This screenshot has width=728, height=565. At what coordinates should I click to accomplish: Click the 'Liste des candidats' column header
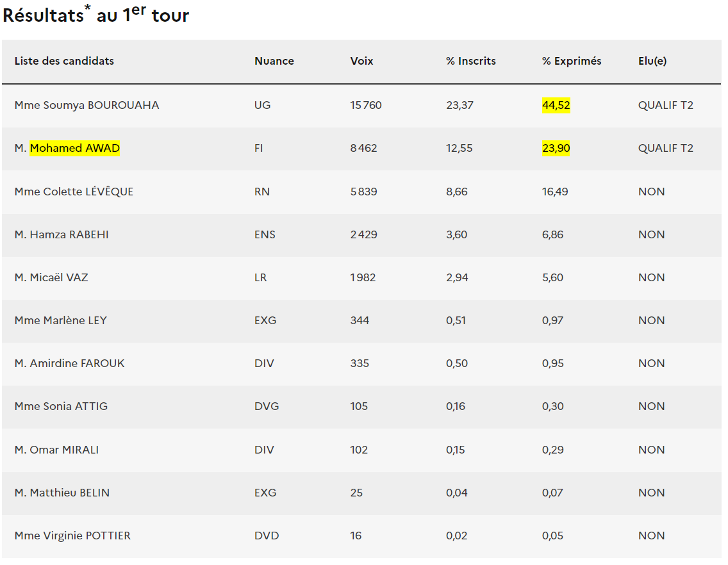[64, 61]
